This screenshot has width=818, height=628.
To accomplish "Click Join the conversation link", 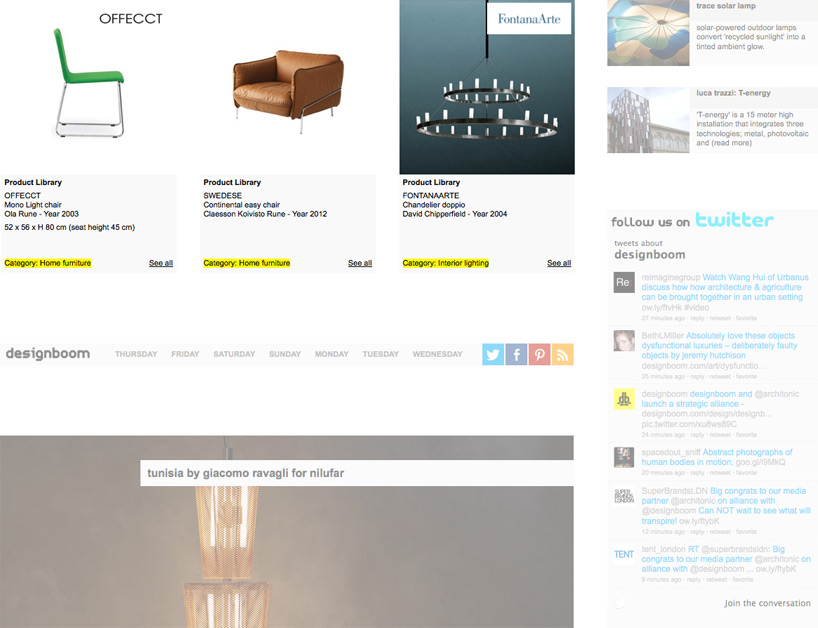I will click(767, 603).
